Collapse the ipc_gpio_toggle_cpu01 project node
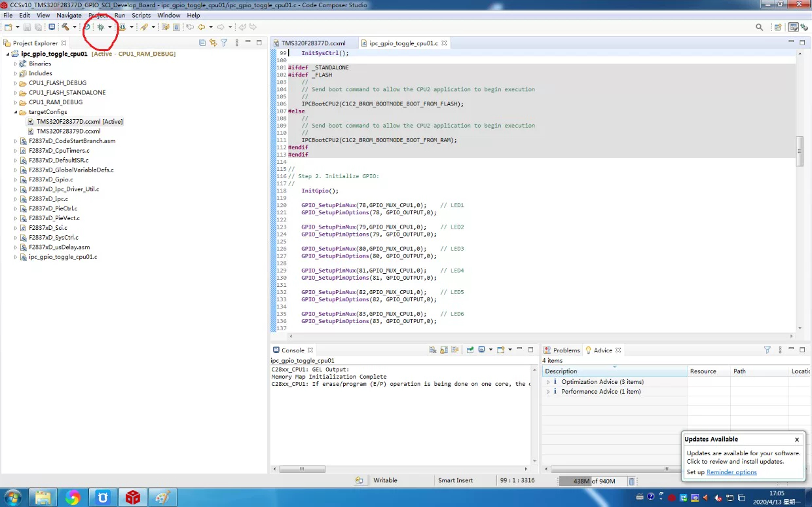 8,54
